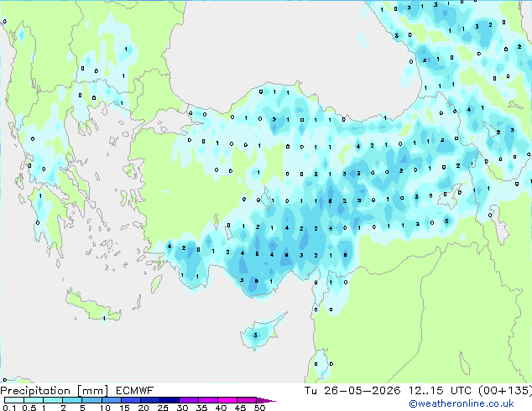Click the "12..15 UTC" time range text
532x411 pixels.
pyautogui.click(x=440, y=391)
